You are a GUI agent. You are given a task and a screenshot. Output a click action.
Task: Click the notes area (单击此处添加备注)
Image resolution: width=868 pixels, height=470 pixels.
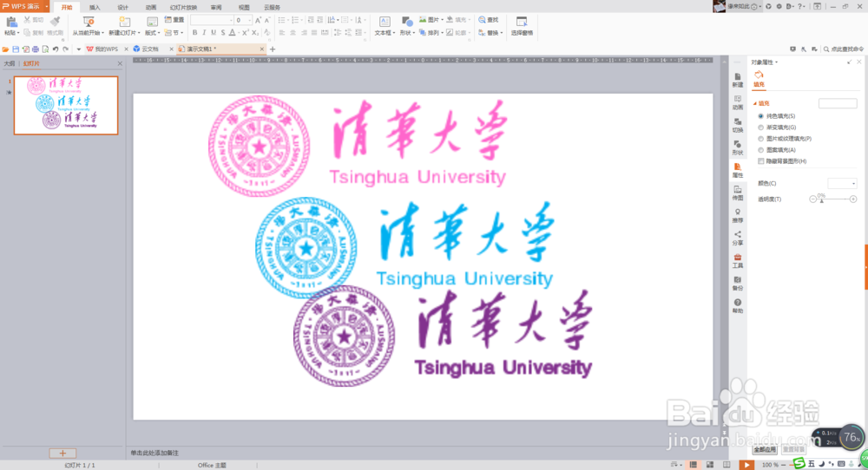[155, 453]
